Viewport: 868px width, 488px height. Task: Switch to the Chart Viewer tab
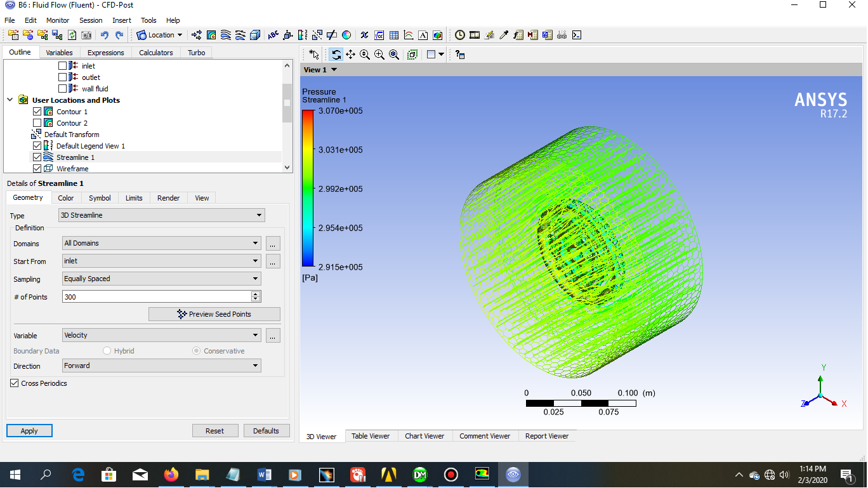point(424,436)
